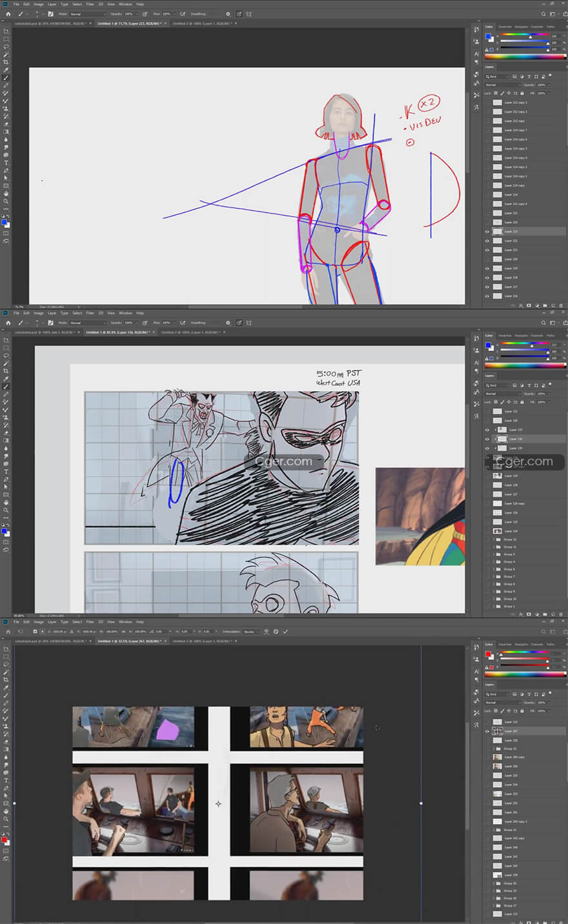
Task: Open blend mode dropdown in middle window Layers panel
Action: 503,394
